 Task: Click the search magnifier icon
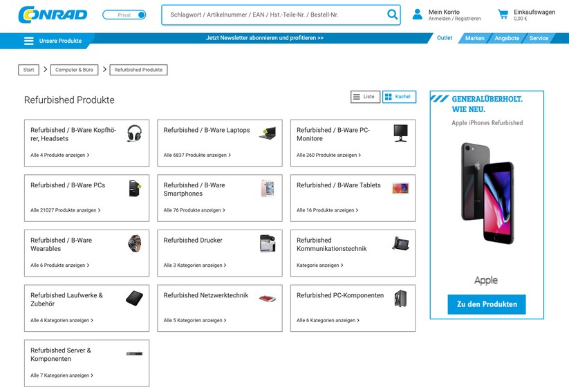tap(392, 15)
